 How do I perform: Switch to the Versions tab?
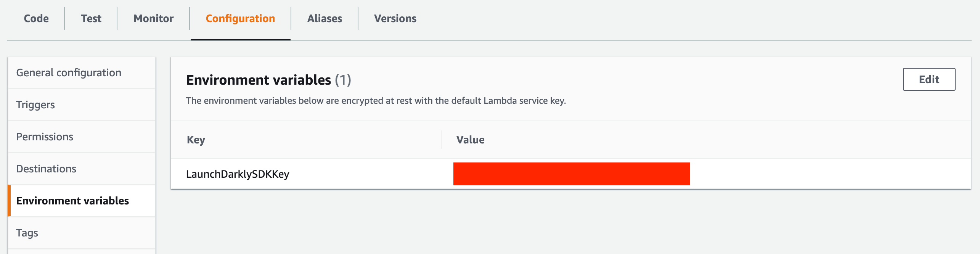click(395, 18)
